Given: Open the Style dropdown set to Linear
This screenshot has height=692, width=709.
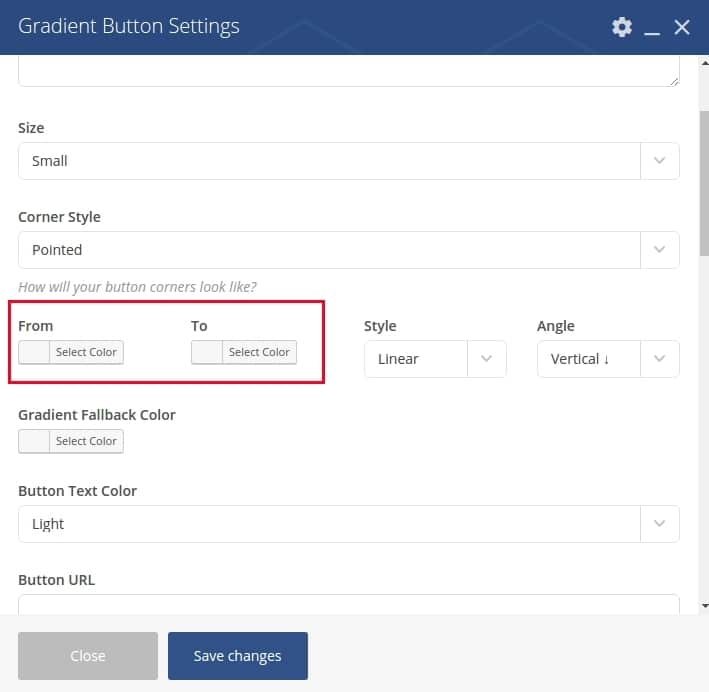Looking at the screenshot, I should coord(435,359).
